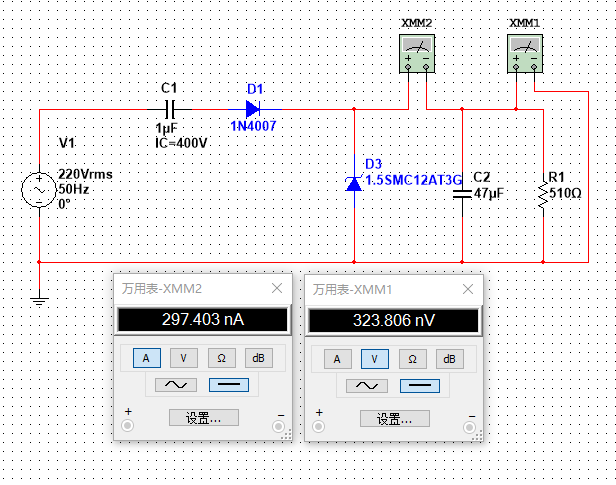
Task: Open 设置... settings in XMM2 multimeter
Action: click(x=203, y=418)
